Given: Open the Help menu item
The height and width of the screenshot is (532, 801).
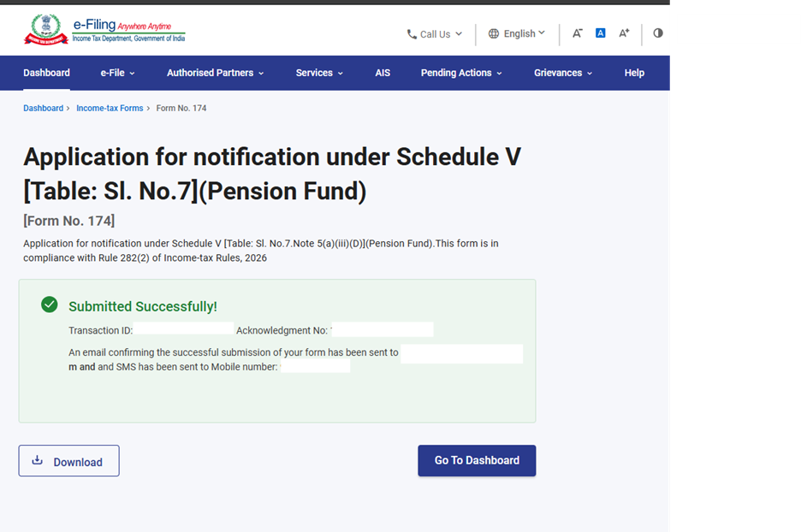Looking at the screenshot, I should [x=634, y=73].
